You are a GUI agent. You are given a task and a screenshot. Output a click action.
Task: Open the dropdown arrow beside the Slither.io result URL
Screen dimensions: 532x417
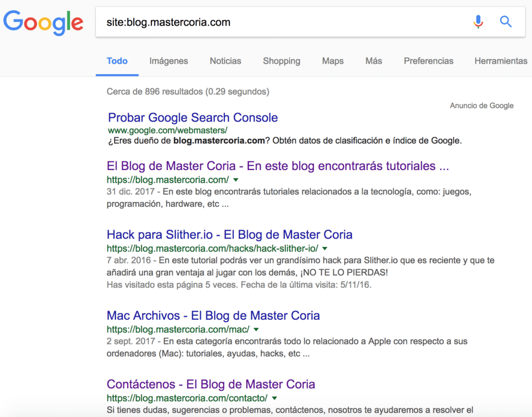pos(325,248)
